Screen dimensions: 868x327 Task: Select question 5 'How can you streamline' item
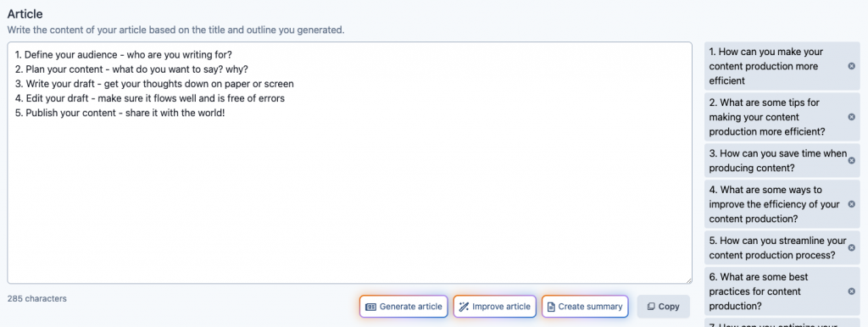coord(776,248)
